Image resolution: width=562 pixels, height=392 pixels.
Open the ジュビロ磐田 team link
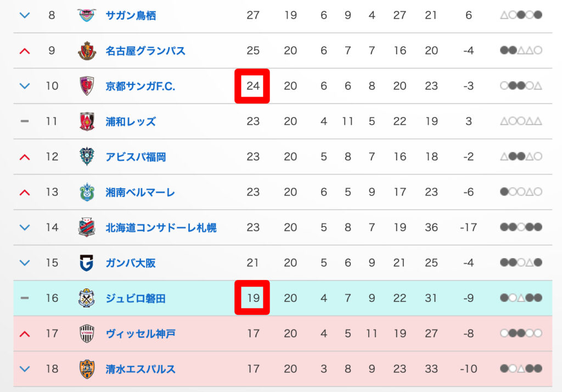click(x=136, y=298)
